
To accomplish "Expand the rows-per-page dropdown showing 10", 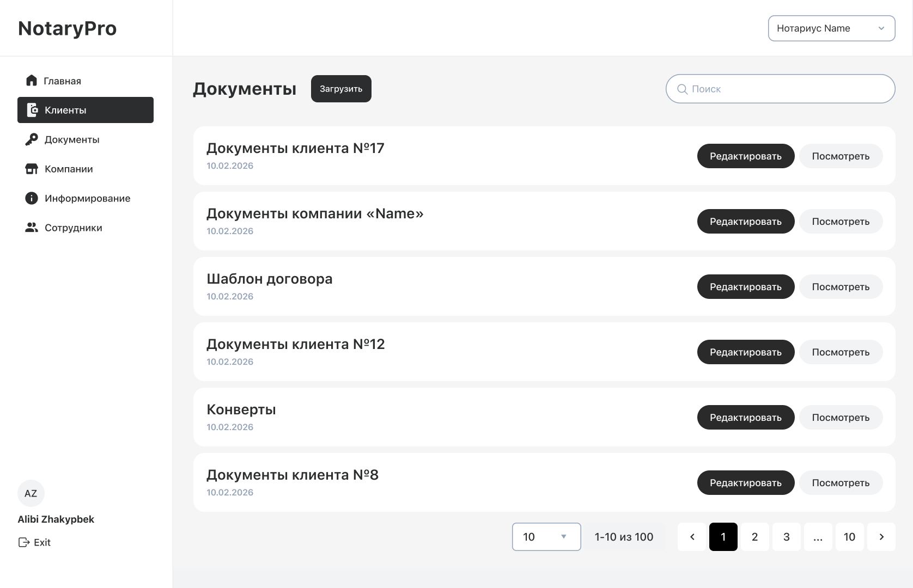I will pyautogui.click(x=546, y=537).
